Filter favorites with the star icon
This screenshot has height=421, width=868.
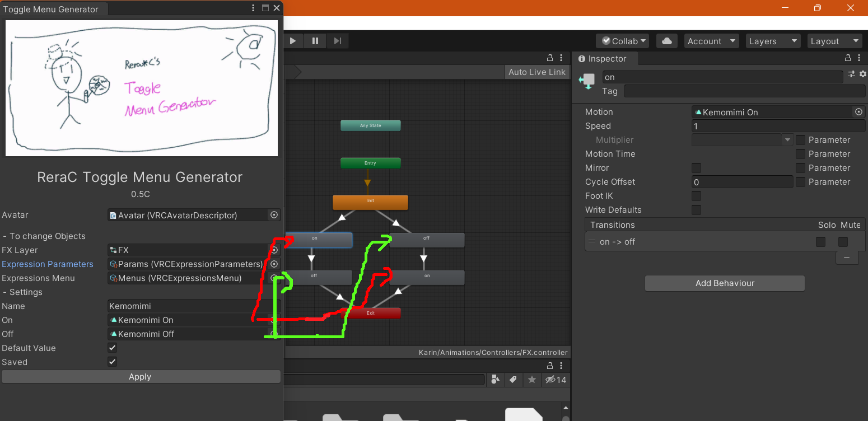pyautogui.click(x=532, y=380)
